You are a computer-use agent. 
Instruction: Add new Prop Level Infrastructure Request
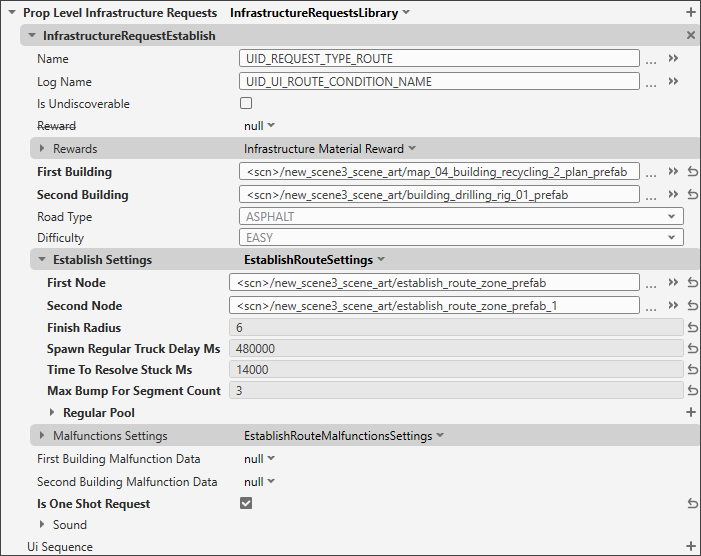tap(691, 13)
